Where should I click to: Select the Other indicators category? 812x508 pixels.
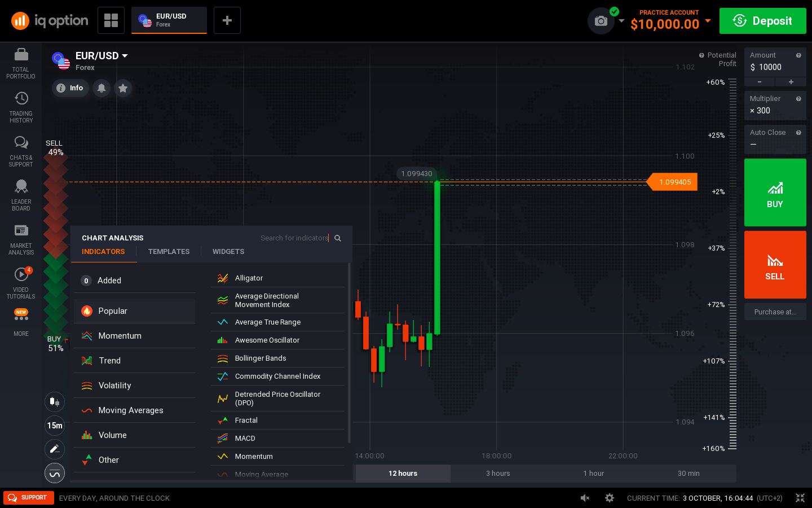tap(135, 460)
